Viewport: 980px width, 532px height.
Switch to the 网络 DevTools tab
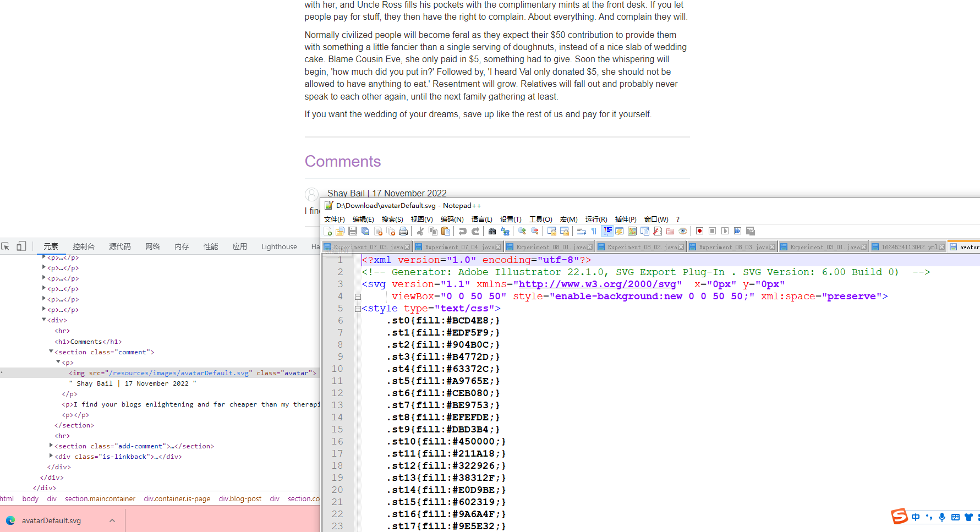click(x=152, y=246)
